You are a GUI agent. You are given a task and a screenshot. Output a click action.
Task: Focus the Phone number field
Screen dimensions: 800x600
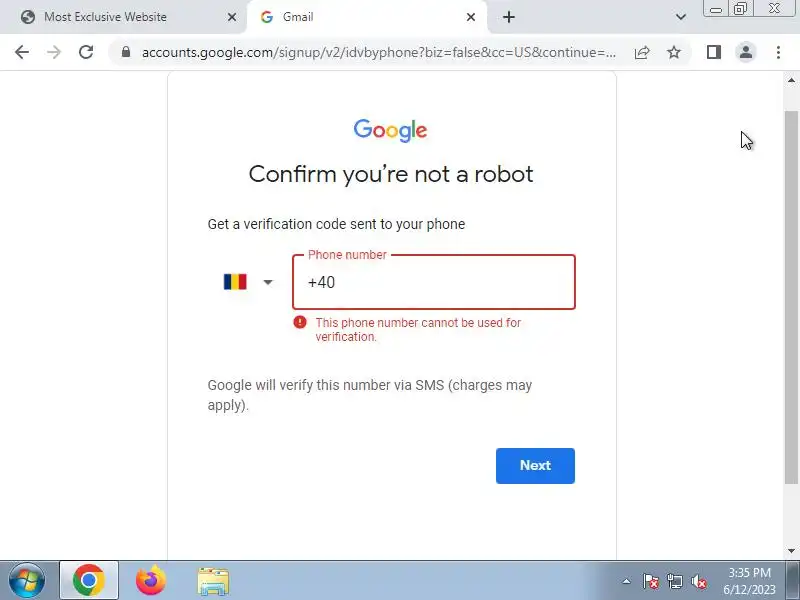434,282
